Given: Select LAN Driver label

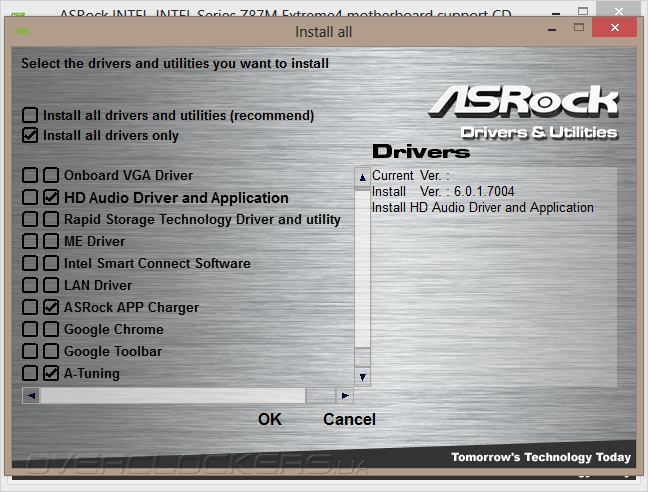Looking at the screenshot, I should pyautogui.click(x=98, y=285).
